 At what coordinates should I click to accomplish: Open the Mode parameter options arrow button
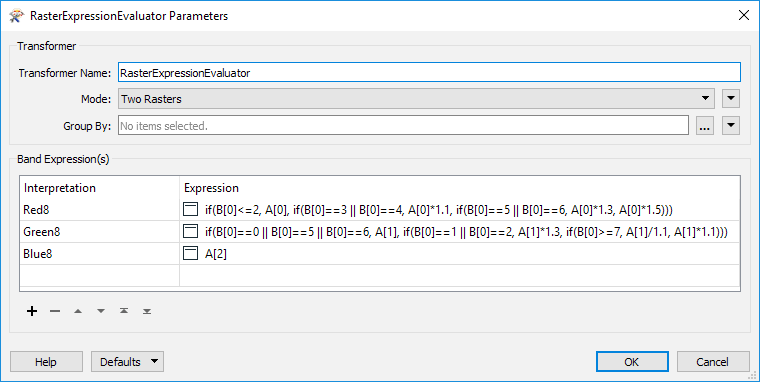coord(731,99)
